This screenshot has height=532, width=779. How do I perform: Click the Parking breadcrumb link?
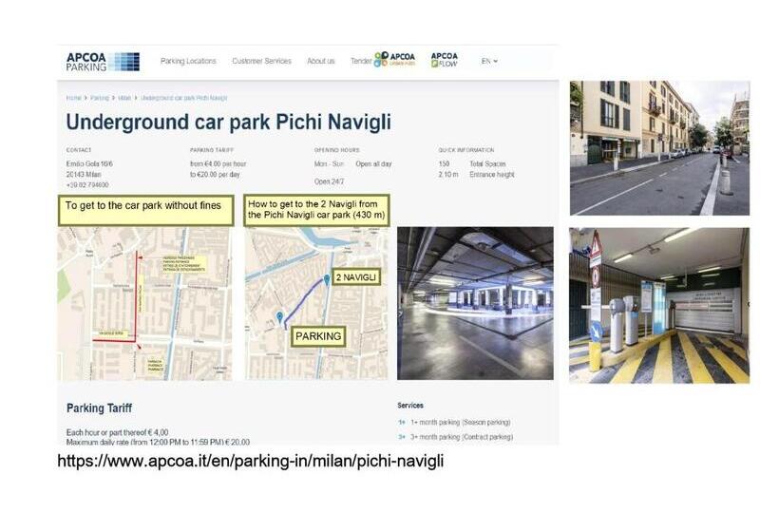99,98
